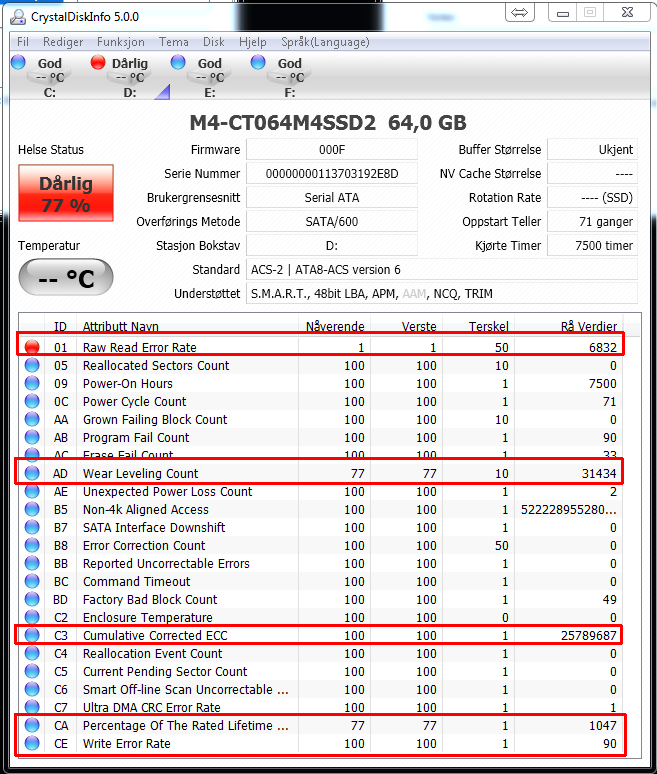Click the status icon for Non-4k Aligned Access
Viewport: 657px width, 774px height.
32,509
